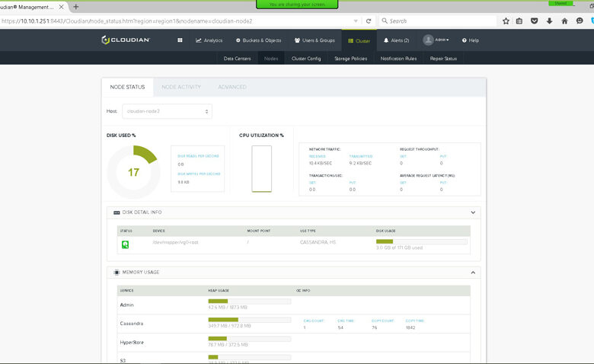Click the vg0-root disk usage bar
The image size is (594, 364).
(x=421, y=241)
